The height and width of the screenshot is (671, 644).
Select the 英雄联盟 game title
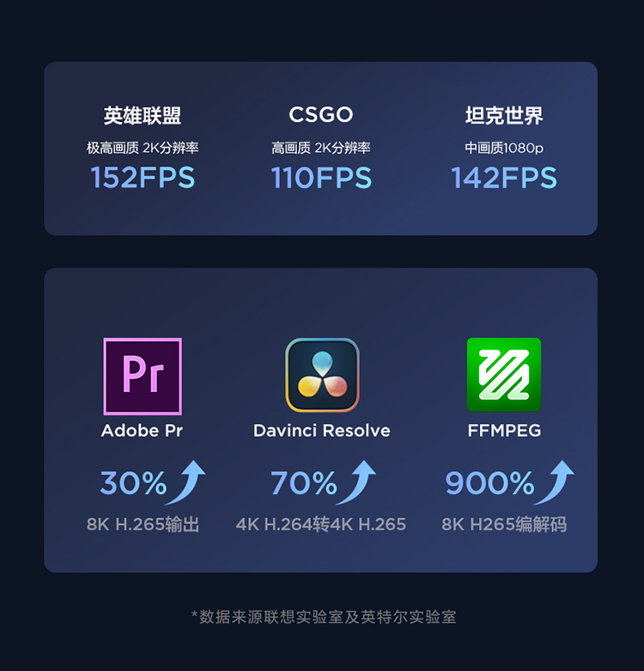(143, 116)
